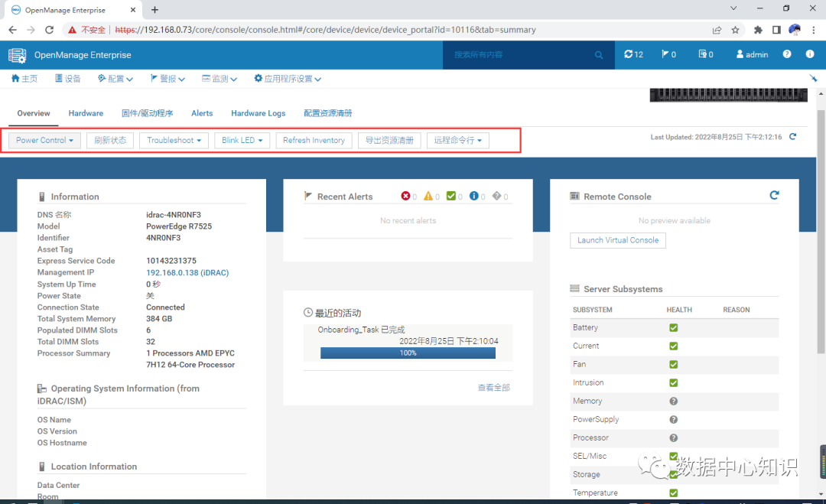
Task: Click the page vertical scrollbar
Action: [x=821, y=232]
